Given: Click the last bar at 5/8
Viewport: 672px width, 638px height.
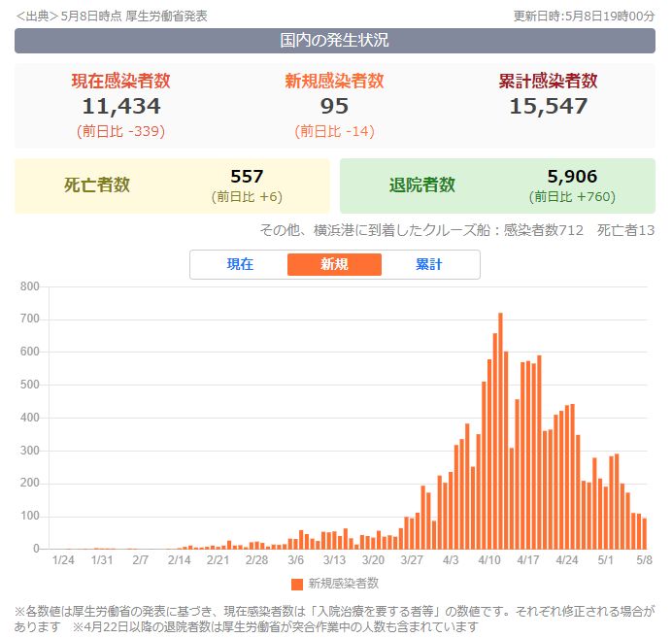Looking at the screenshot, I should click(x=644, y=534).
